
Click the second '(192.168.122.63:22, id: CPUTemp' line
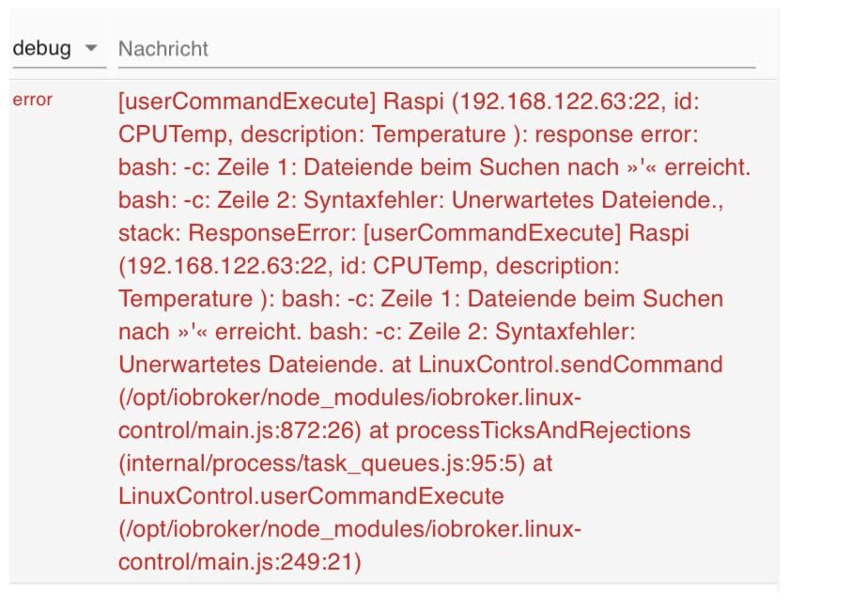coord(368,266)
